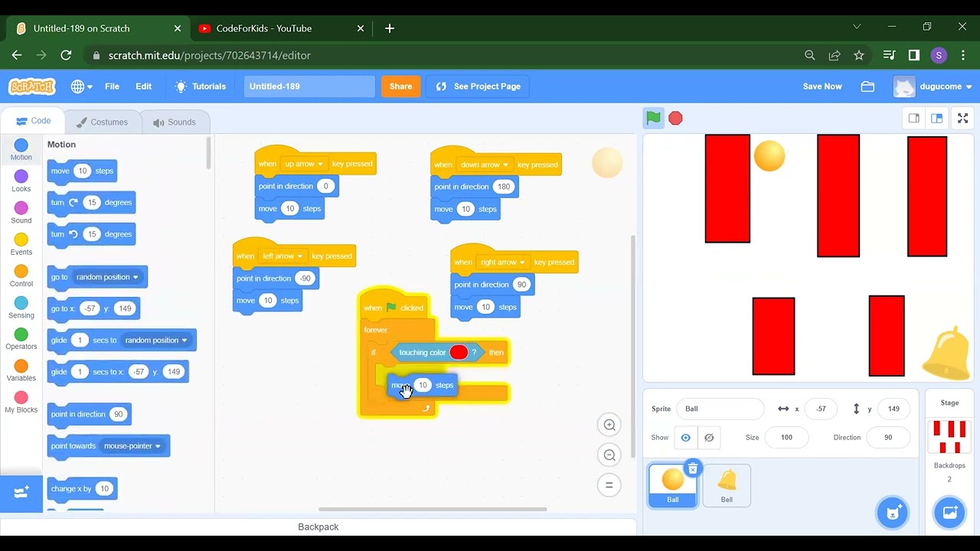Viewport: 980px width, 551px height.
Task: Open glide to random position dropdown
Action: [x=156, y=341]
